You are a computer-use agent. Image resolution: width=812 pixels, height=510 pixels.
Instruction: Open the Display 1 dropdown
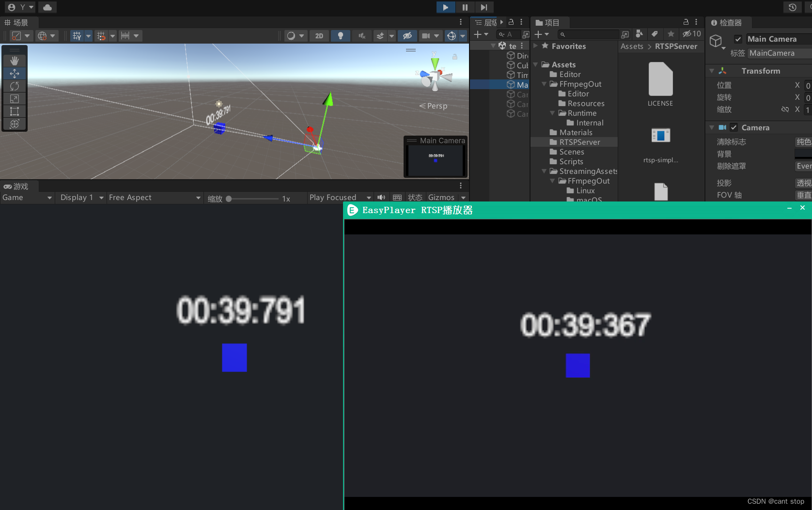80,197
